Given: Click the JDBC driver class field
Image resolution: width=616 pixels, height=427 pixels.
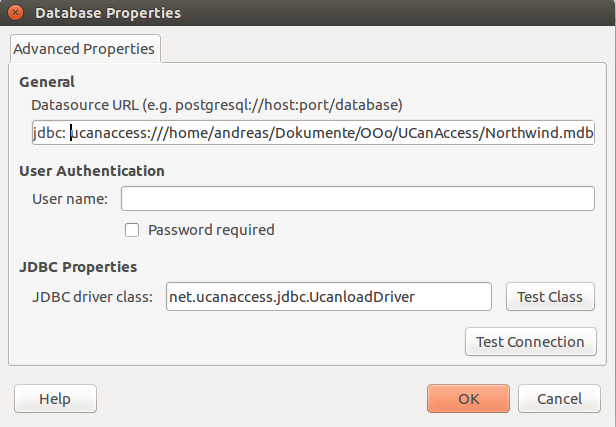Looking at the screenshot, I should click(328, 297).
